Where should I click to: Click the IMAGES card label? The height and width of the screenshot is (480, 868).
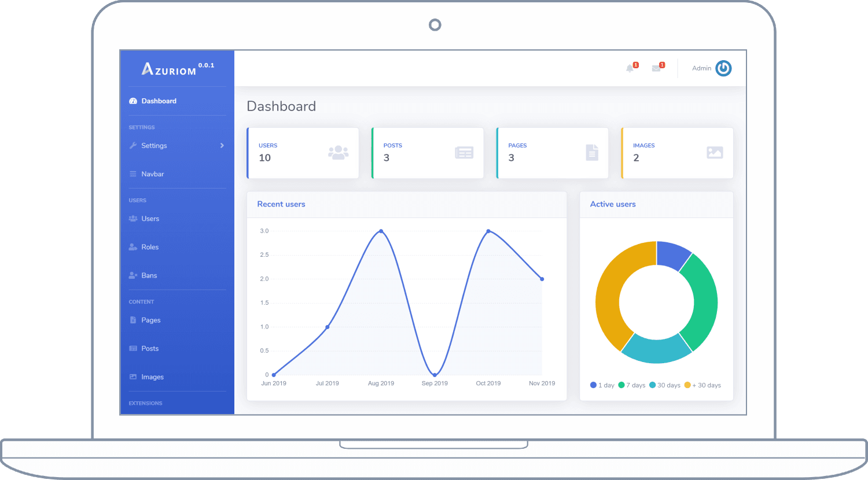pyautogui.click(x=643, y=146)
